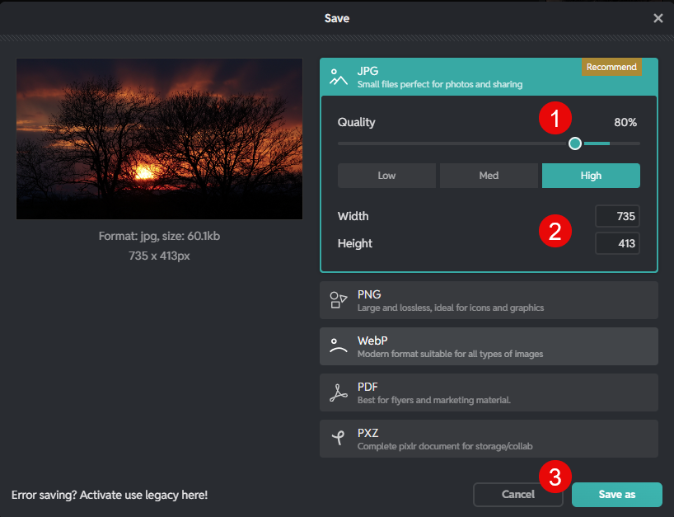Close the Save dialog with X

[658, 18]
